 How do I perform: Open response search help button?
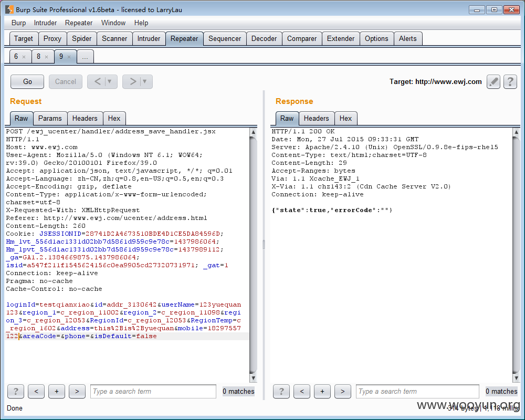coord(281,391)
